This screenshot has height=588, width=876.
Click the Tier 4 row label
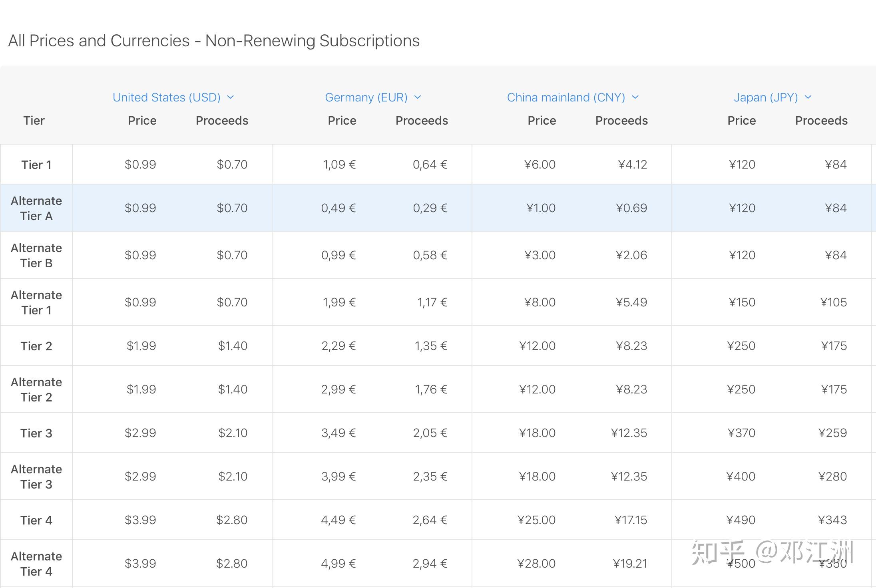tap(36, 520)
